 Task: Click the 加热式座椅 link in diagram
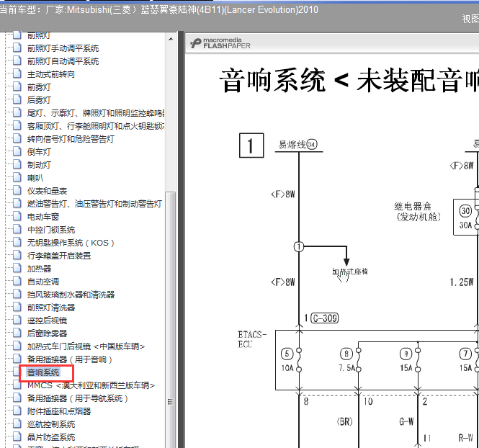(x=350, y=272)
